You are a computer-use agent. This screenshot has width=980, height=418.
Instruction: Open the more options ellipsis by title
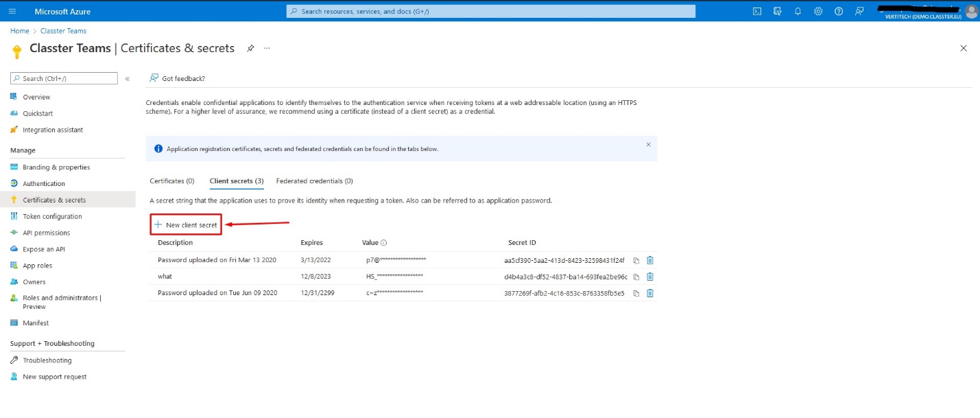(267, 48)
